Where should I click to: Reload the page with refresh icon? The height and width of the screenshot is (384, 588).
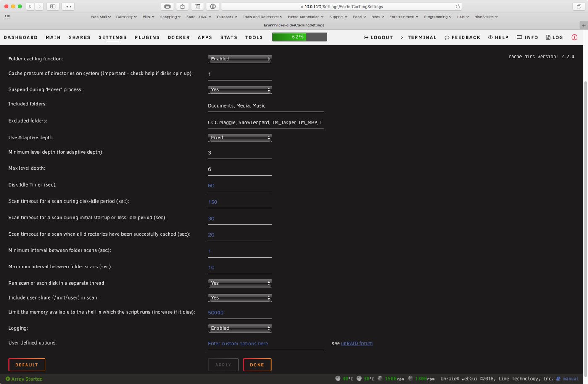[x=458, y=6]
